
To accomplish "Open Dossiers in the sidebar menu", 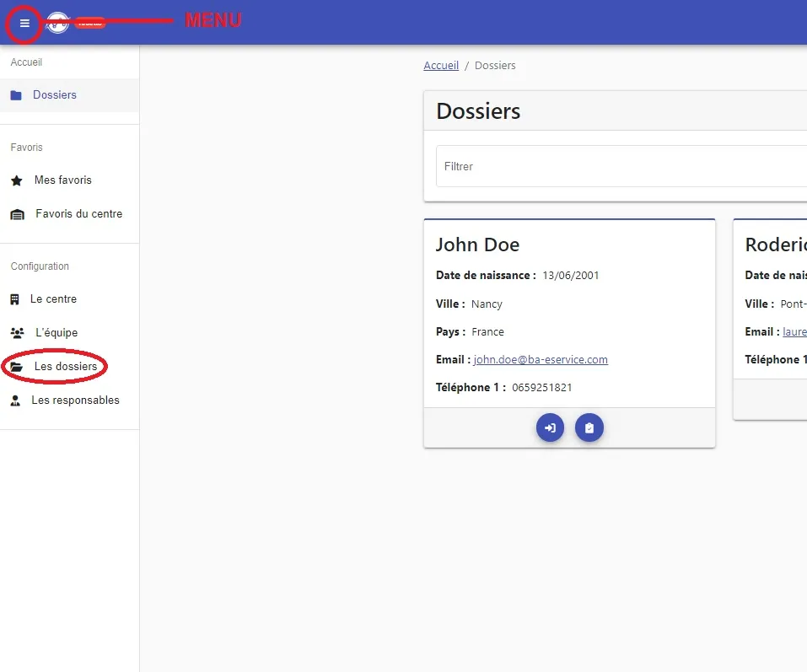I will click(69, 95).
